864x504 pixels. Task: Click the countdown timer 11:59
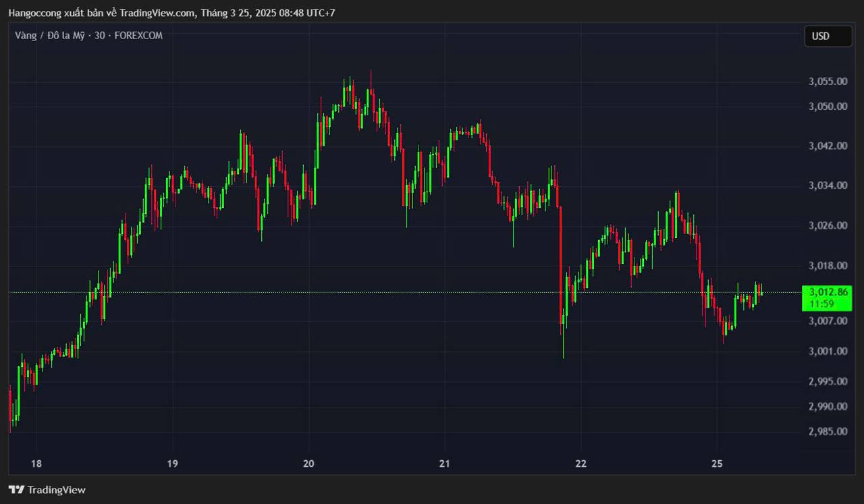(x=821, y=304)
